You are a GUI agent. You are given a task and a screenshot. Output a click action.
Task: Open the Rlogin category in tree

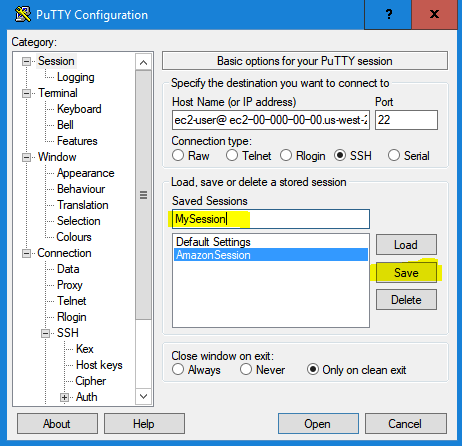click(x=72, y=317)
